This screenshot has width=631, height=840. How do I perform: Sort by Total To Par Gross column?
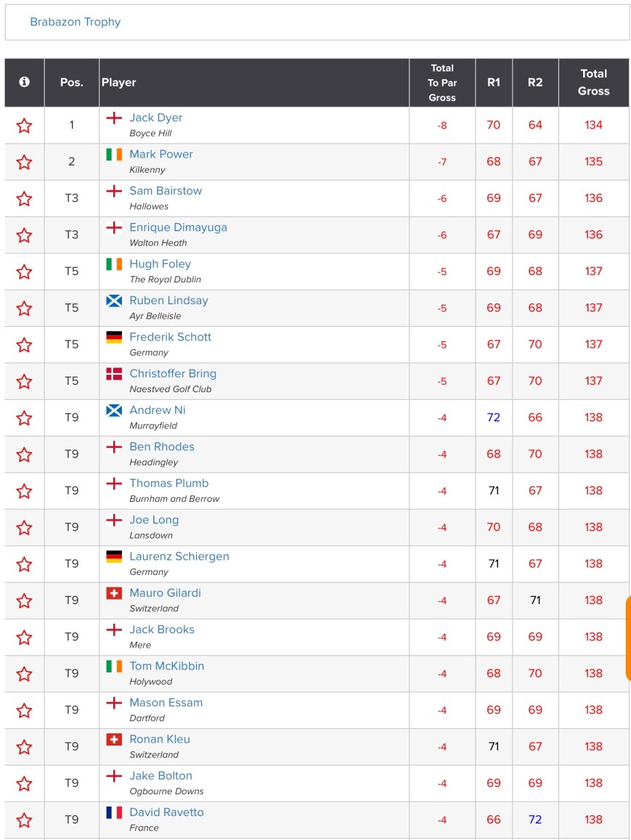click(441, 83)
